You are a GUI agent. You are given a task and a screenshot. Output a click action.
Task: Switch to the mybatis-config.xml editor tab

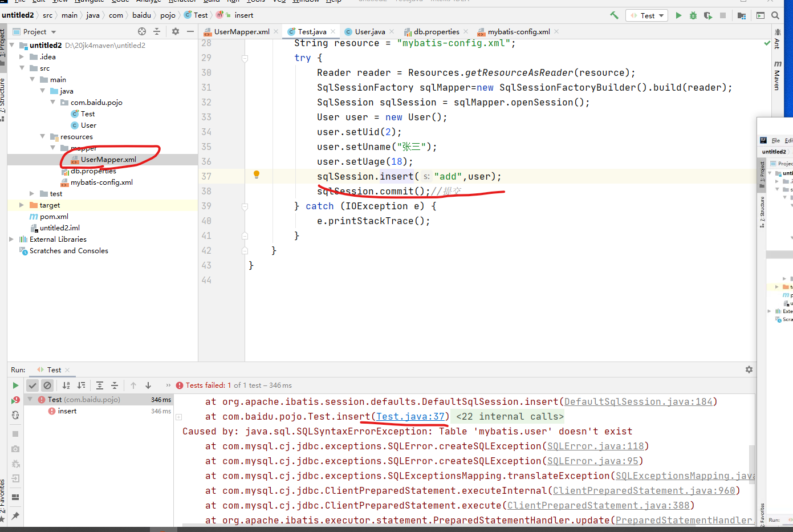pos(519,31)
